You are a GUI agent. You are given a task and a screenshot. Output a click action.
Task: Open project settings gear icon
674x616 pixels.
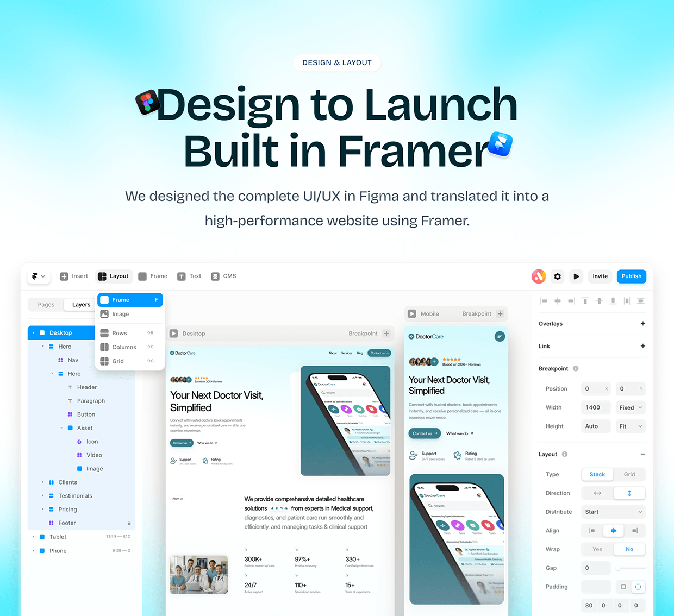pos(558,276)
